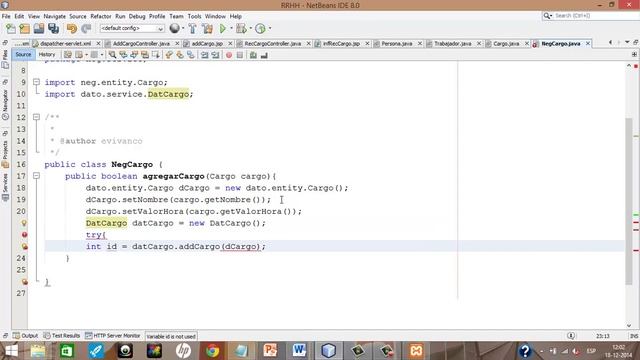640x360 pixels.
Task: Open the Services side panel tab
Action: [5, 187]
